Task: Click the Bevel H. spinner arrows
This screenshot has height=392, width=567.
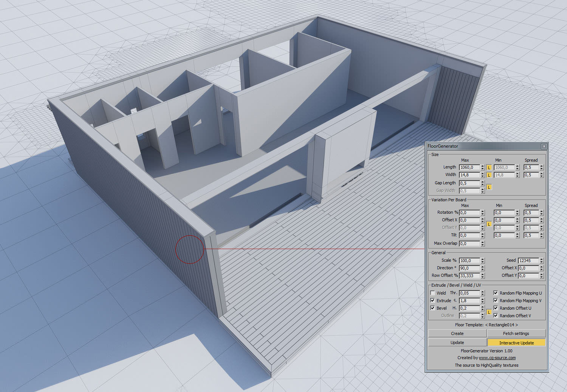Action: pos(482,308)
